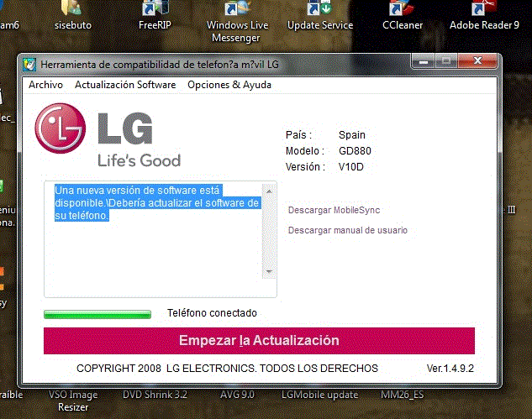Click the AVG 9.0 desktop label
This screenshot has height=419, width=532.
237,395
